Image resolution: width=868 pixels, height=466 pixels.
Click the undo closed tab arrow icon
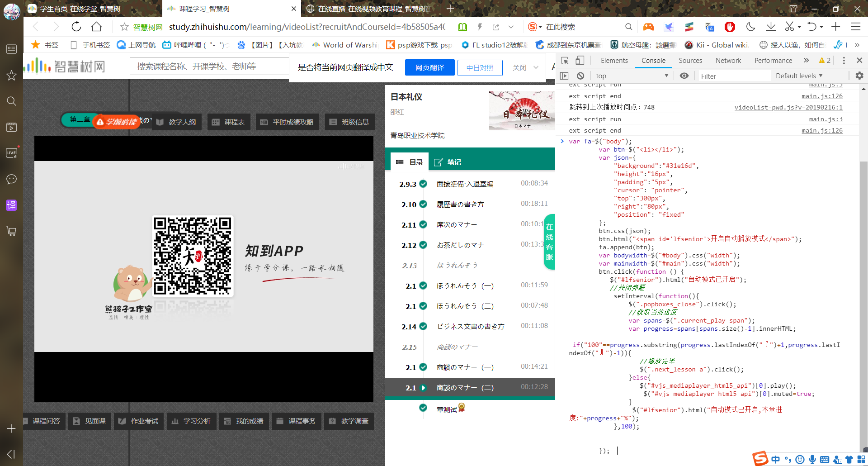812,27
